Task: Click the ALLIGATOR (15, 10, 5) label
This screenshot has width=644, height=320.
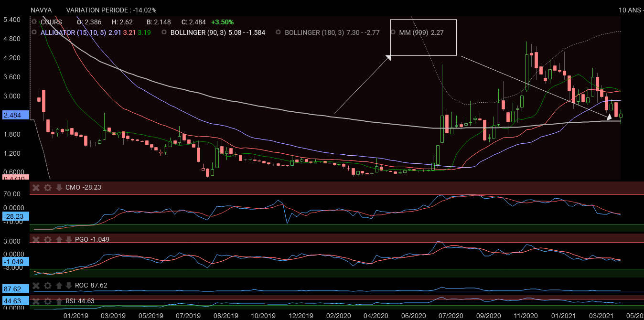Action: coord(73,32)
